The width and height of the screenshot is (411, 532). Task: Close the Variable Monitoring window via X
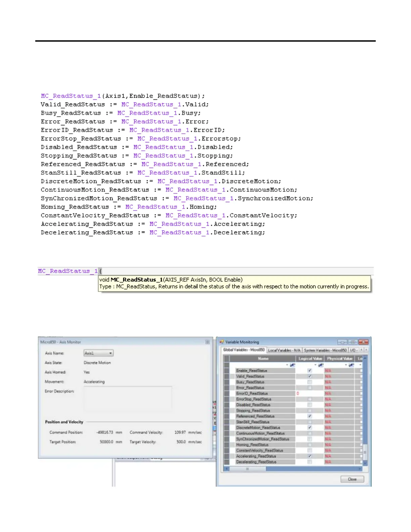364,342
